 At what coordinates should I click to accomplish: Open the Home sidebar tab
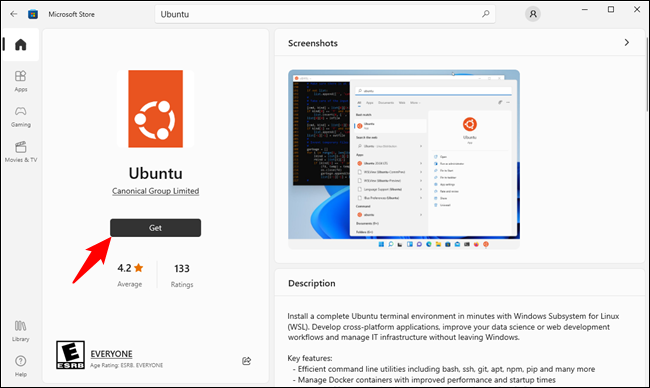click(x=20, y=44)
